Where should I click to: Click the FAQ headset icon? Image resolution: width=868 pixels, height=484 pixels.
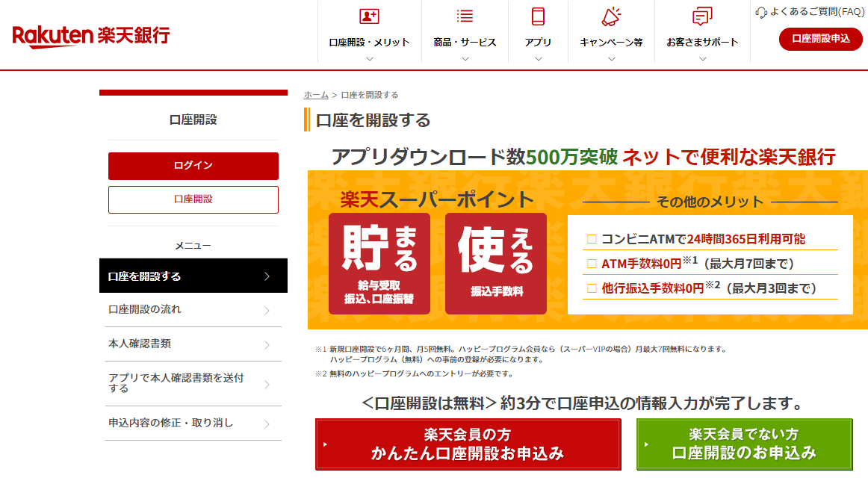click(761, 12)
